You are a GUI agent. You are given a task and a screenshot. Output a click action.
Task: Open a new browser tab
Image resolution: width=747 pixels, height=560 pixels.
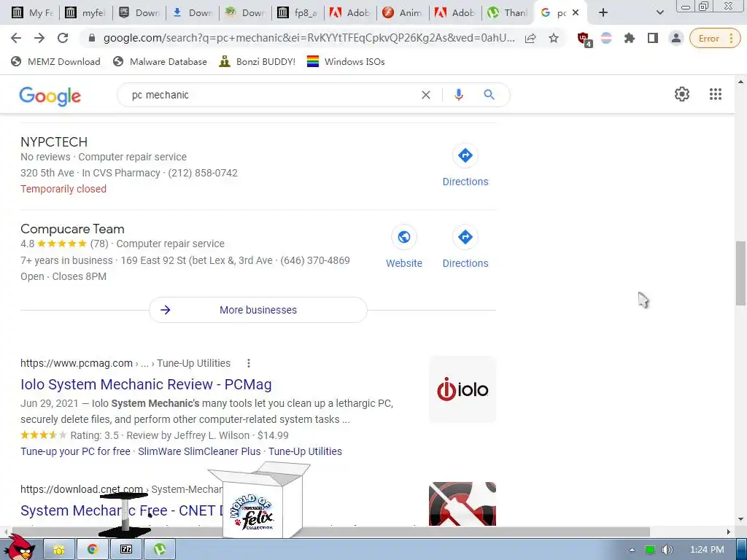tap(603, 13)
